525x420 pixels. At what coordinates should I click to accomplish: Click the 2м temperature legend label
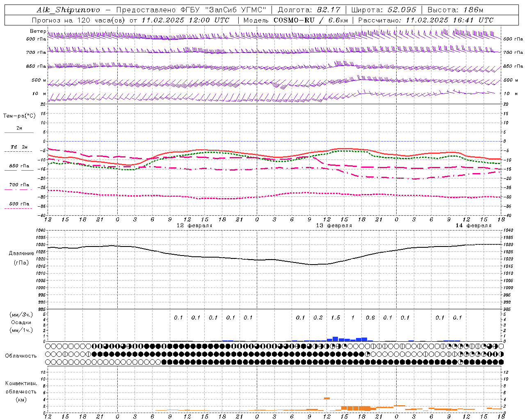pyautogui.click(x=19, y=128)
